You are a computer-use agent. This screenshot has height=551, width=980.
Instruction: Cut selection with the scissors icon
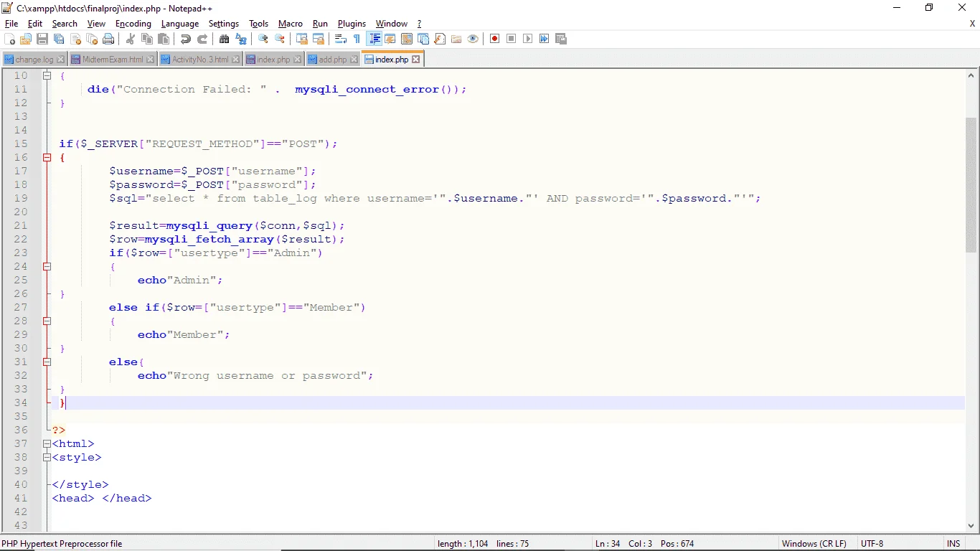click(x=130, y=39)
